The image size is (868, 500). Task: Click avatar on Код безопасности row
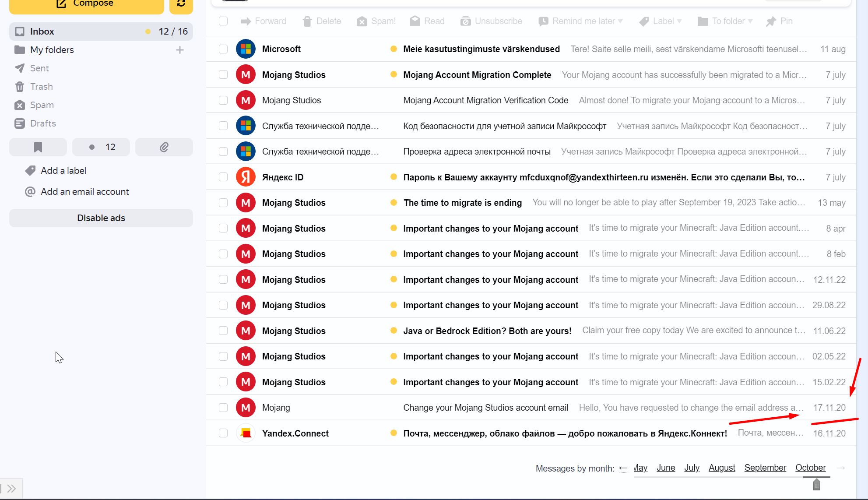(x=246, y=126)
